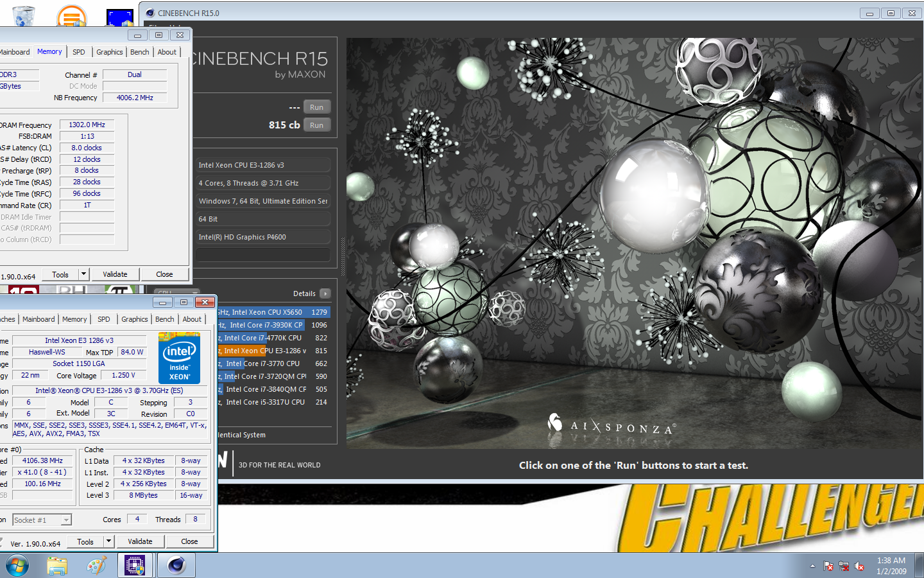Open the Memory tab in the lower CPU-Z window
The height and width of the screenshot is (578, 924).
point(74,319)
